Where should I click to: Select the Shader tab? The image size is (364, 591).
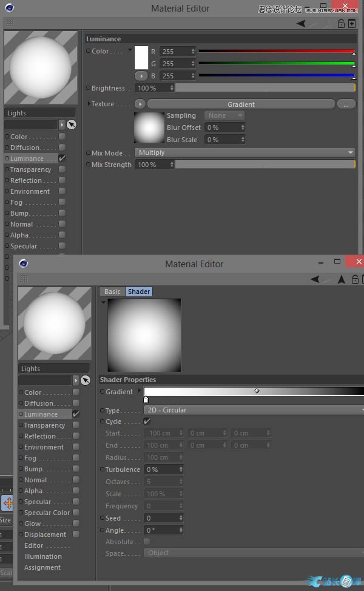coord(139,292)
